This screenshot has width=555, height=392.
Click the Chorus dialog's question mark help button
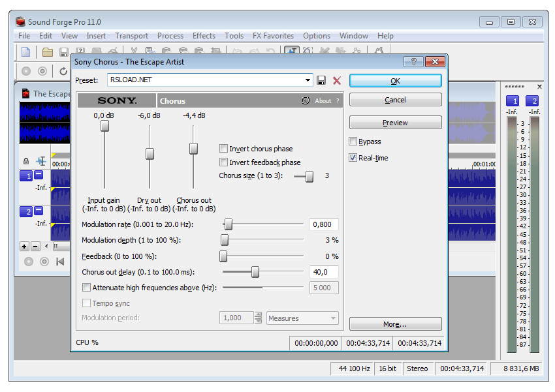point(413,62)
